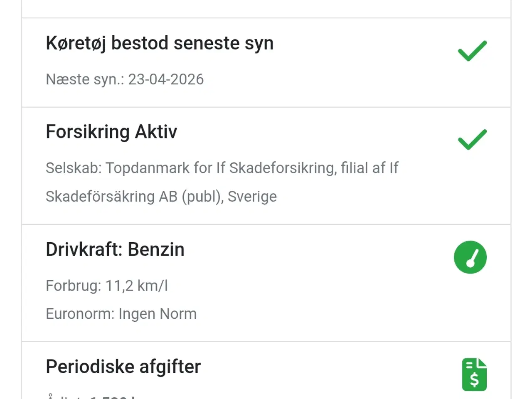
Task: Open the Periodiske afgifter heading
Action: pos(123,367)
